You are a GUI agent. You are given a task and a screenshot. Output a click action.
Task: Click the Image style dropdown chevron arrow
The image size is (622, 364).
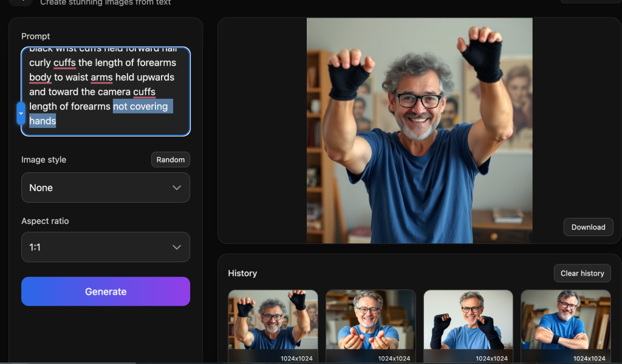point(177,187)
